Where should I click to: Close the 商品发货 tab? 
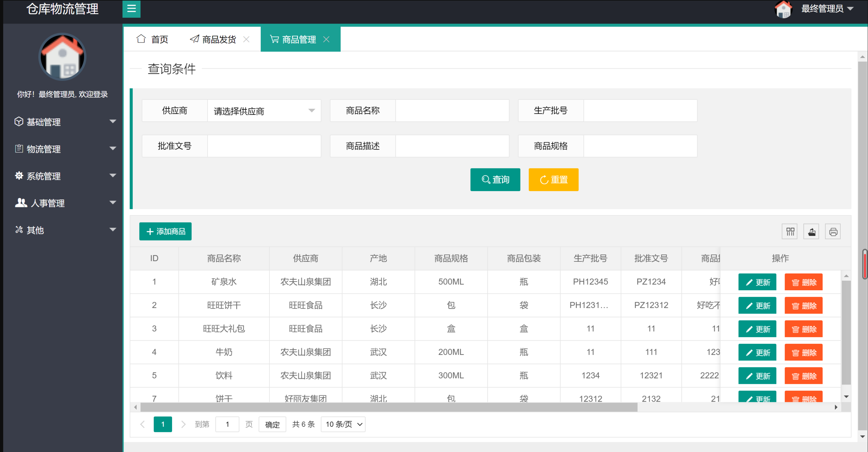[x=246, y=40]
